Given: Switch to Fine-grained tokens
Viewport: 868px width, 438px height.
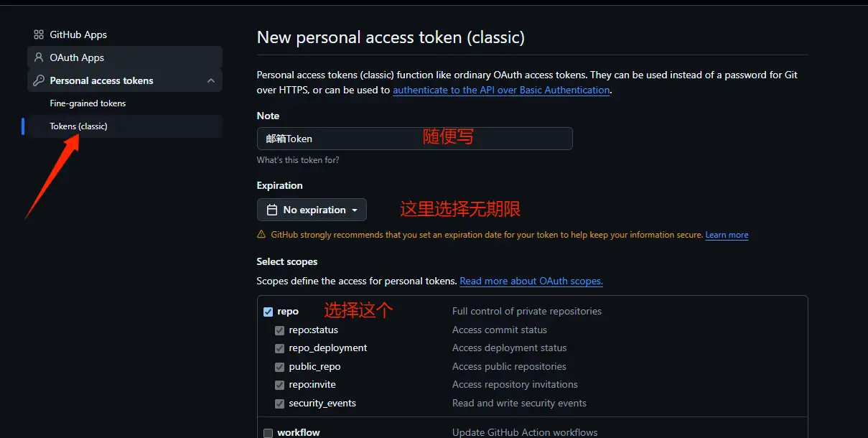Looking at the screenshot, I should [87, 103].
